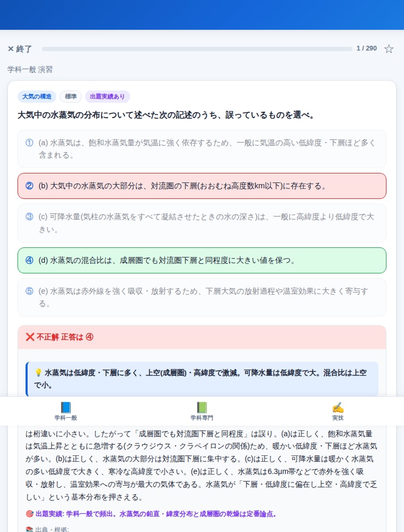Screen dimensions: 404x532
Task: Click the red ✕ mark beside 不正解
Action: pyautogui.click(x=30, y=337)
